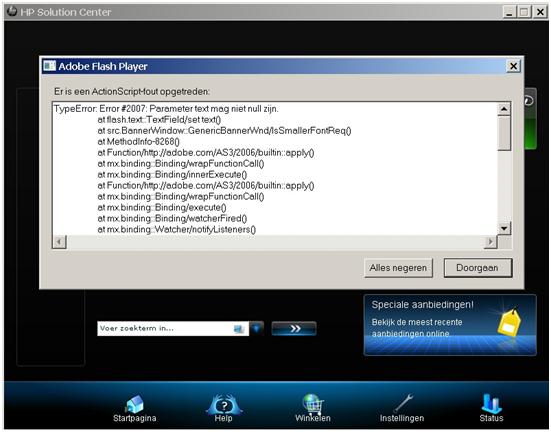Click 'Er is een ActionScript-fout opgetreden' label
Image resolution: width=551 pixels, height=432 pixels.
click(x=132, y=92)
